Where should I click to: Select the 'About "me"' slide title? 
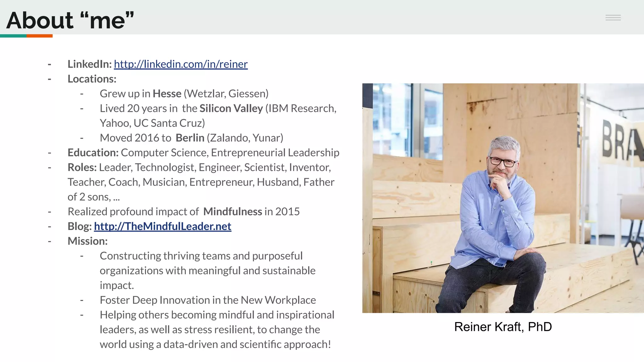70,20
